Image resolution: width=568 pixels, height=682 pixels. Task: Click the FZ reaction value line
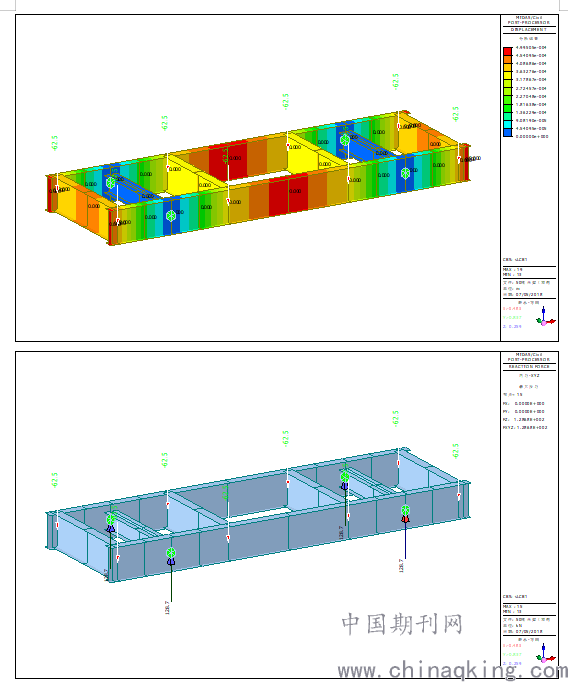(524, 420)
